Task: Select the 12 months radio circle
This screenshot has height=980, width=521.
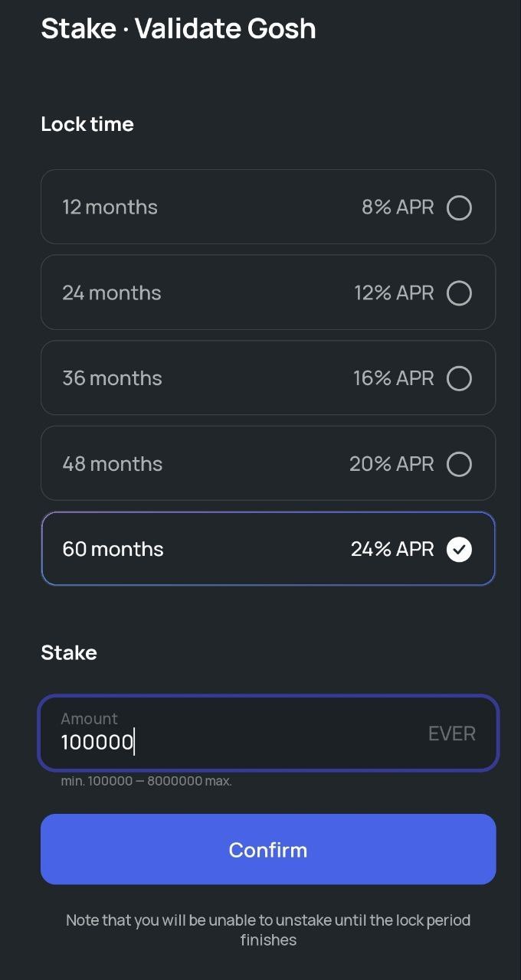Action: click(x=459, y=207)
